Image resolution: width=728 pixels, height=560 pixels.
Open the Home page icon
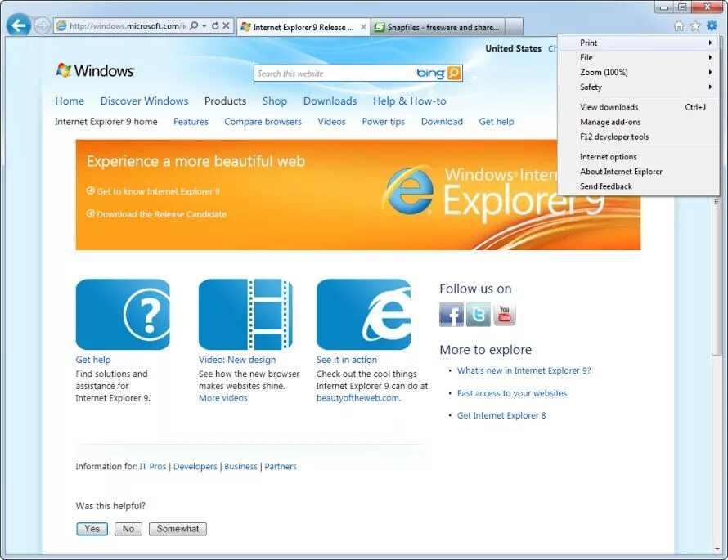[x=678, y=26]
